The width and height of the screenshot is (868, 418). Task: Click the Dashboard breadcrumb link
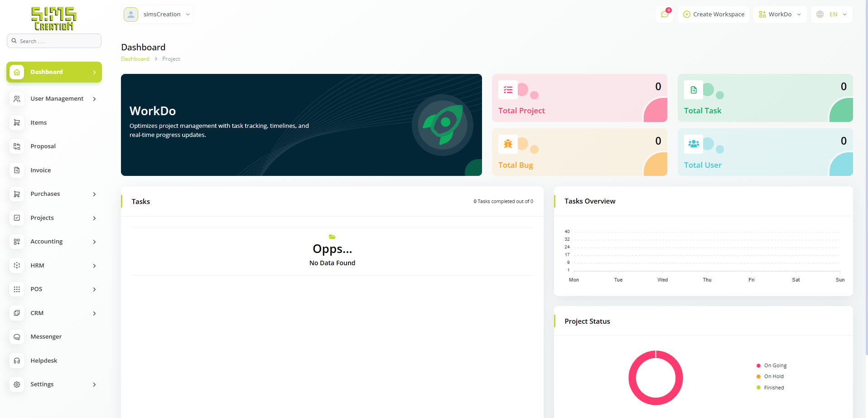(x=135, y=59)
